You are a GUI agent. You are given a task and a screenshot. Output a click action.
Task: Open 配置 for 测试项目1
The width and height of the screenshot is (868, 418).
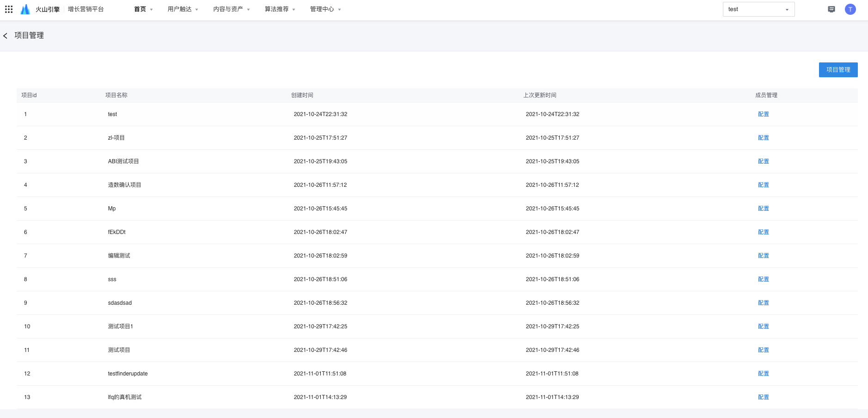click(x=763, y=326)
